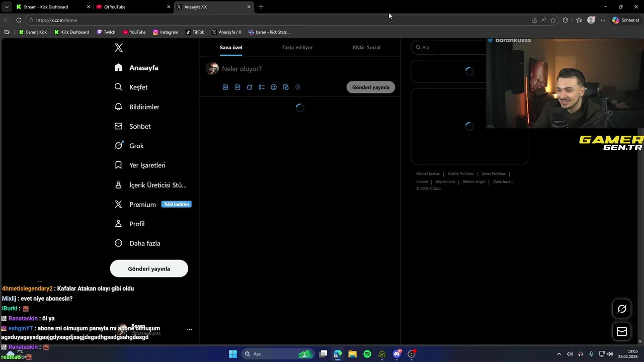Add this page to favorites star
The height and width of the screenshot is (362, 644).
click(553, 20)
